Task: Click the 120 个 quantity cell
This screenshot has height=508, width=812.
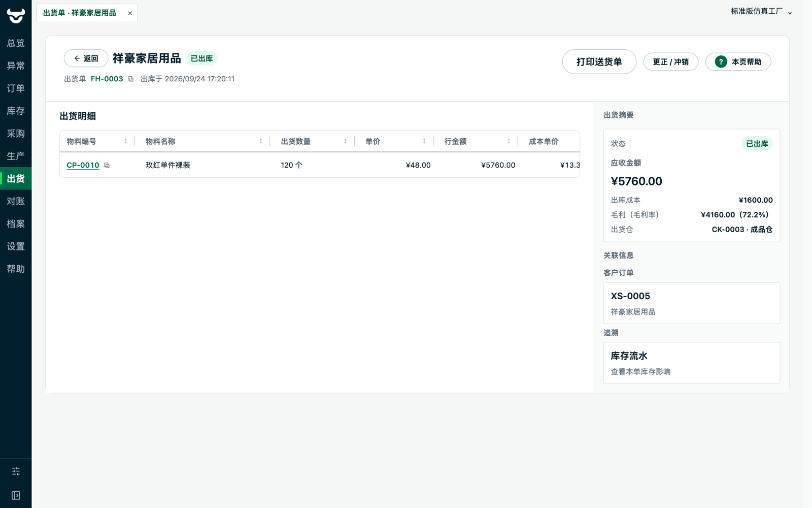Action: pos(291,165)
